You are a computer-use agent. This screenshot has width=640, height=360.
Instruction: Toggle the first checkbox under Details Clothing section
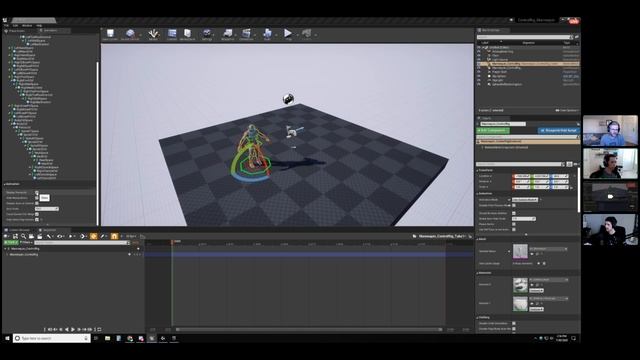tap(513, 323)
